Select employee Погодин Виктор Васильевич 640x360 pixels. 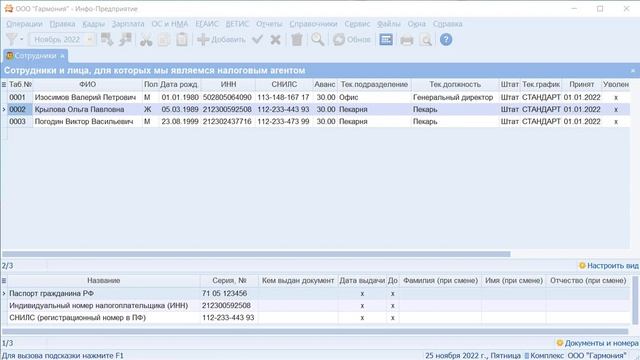(x=84, y=122)
